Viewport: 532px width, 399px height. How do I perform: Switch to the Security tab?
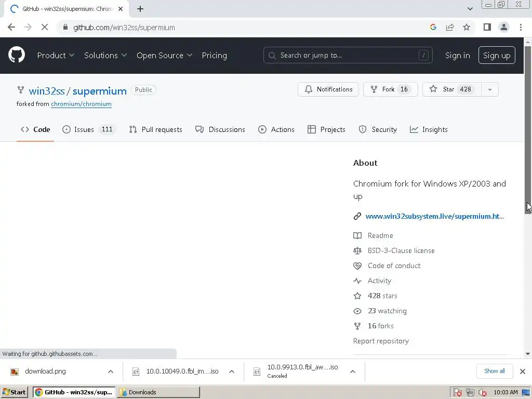[x=378, y=129]
